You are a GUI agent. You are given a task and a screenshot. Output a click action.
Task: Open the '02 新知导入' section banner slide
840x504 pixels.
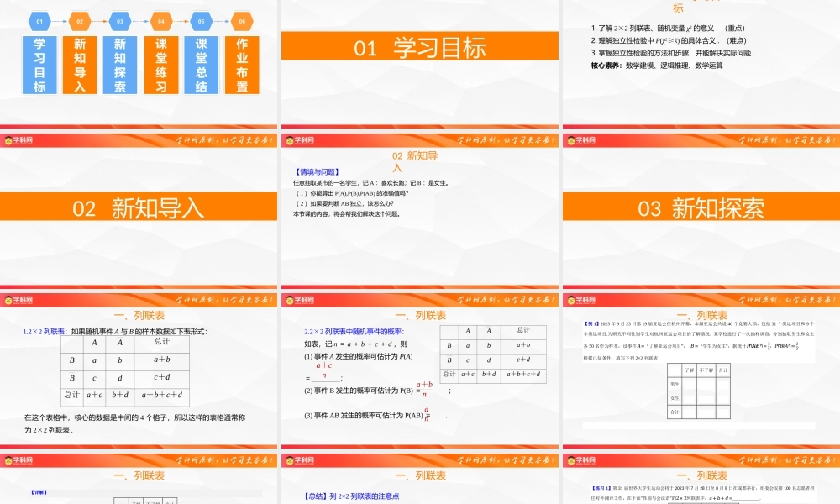pos(139,211)
